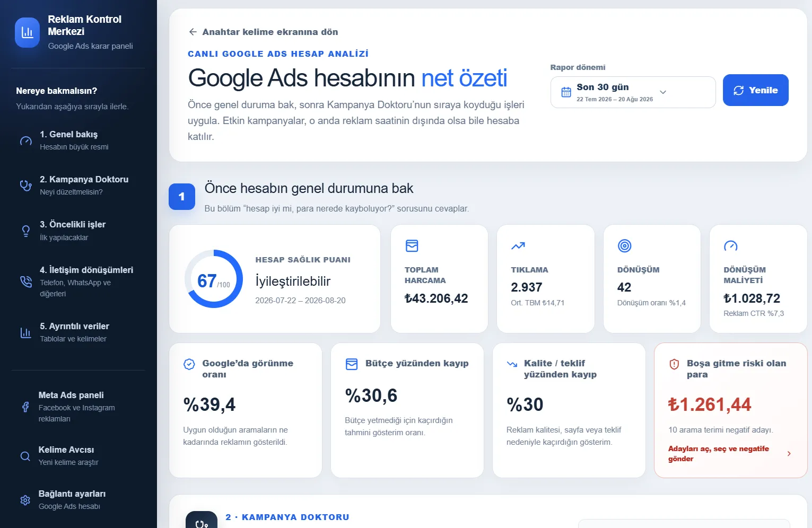Click the Kalite / teklif downward trend icon
Screen dimensions: 812x528
point(512,364)
